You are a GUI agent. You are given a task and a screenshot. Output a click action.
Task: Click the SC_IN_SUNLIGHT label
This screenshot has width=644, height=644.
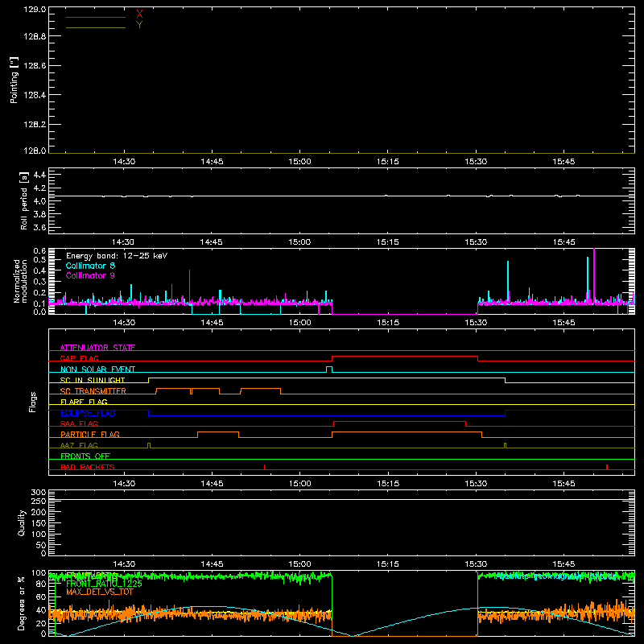click(x=93, y=380)
